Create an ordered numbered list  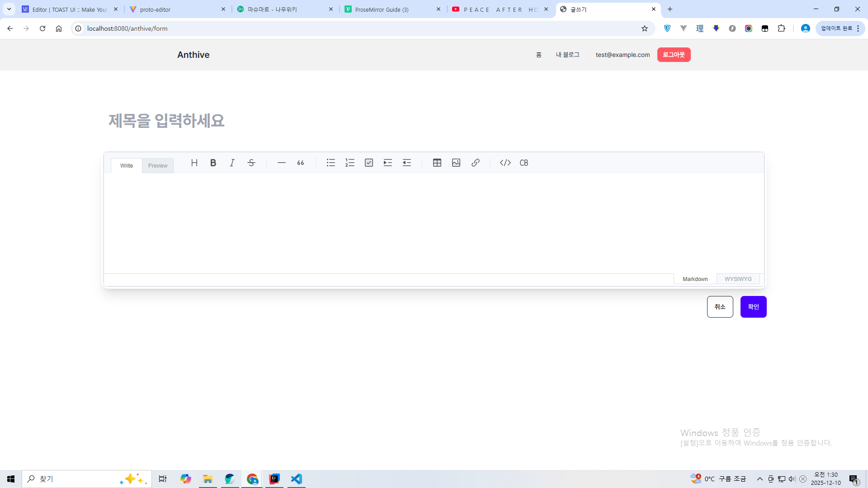pos(350,163)
